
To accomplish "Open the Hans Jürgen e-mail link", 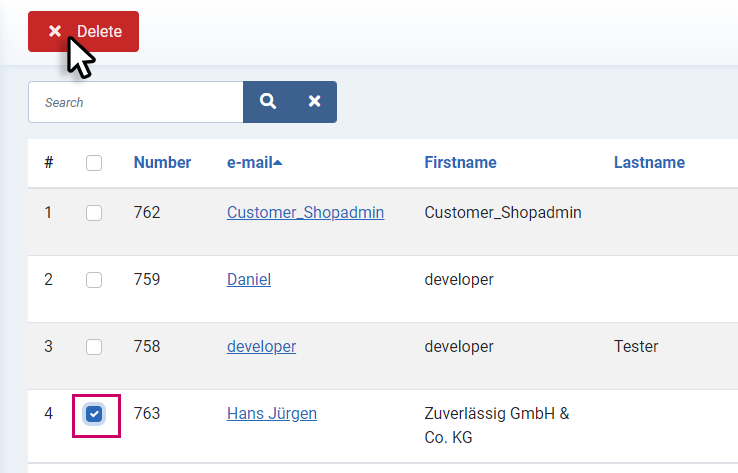I will coord(272,414).
